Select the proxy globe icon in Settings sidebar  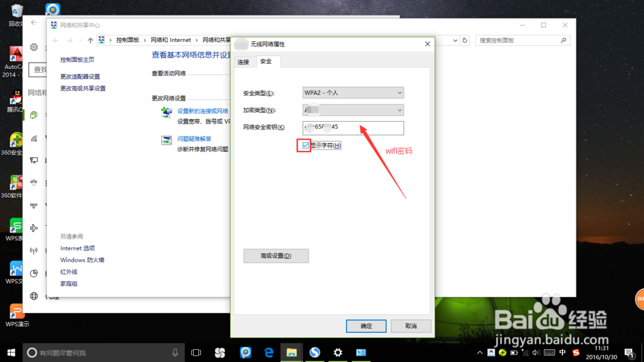point(34,296)
